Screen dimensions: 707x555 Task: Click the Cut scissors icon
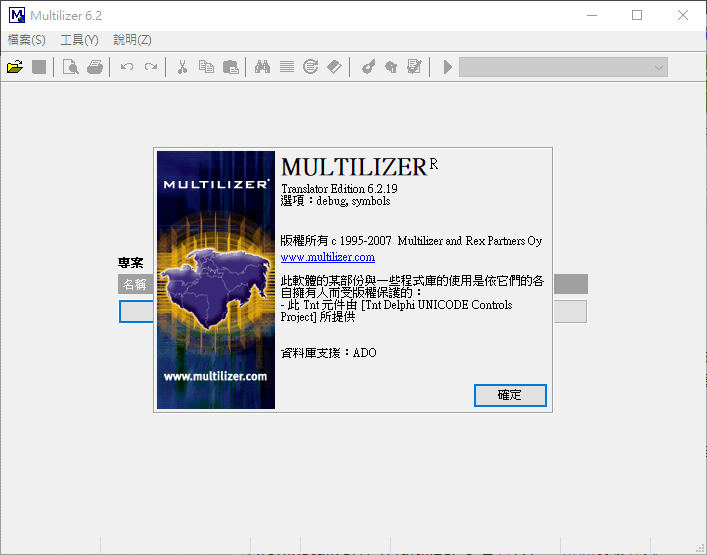pos(182,67)
